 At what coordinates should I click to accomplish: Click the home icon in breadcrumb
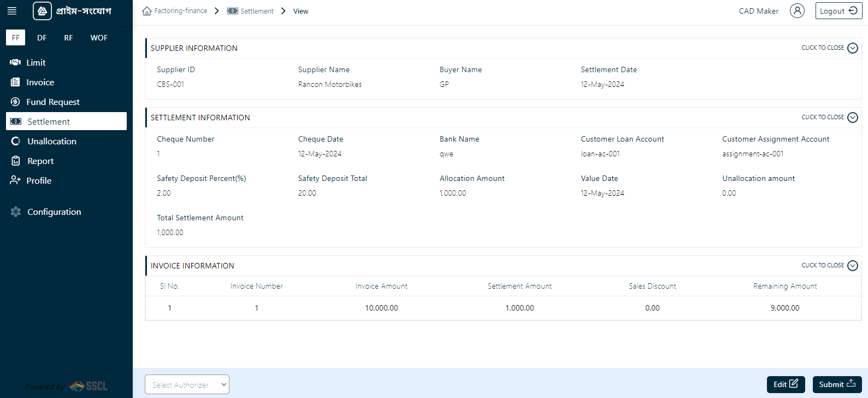pos(147,11)
